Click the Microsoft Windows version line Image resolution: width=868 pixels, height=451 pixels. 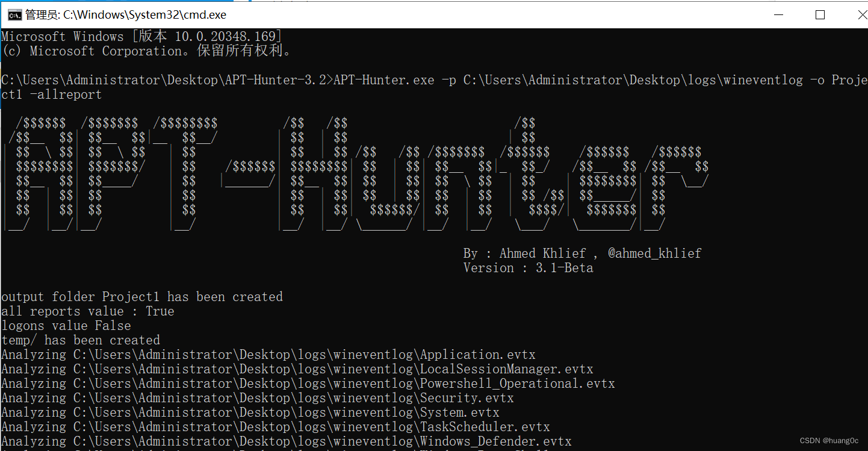coord(141,37)
